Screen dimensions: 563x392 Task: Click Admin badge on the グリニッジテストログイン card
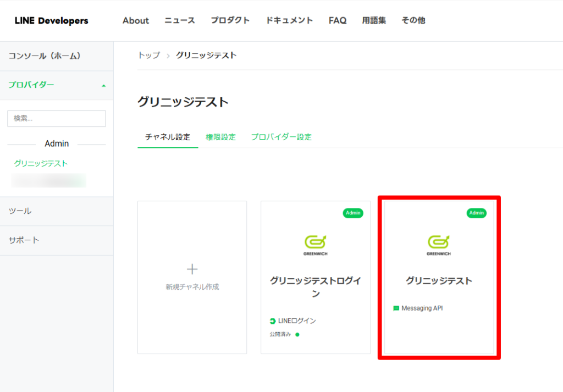353,213
